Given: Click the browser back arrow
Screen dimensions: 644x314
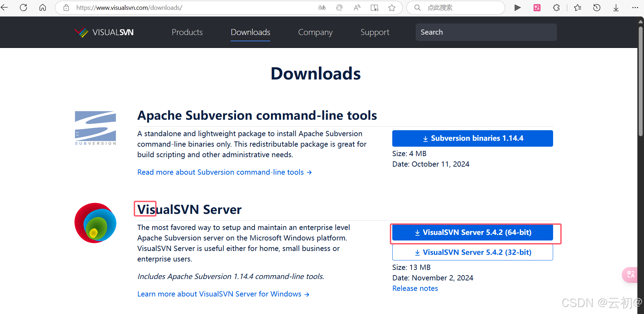Looking at the screenshot, I should (x=4, y=7).
